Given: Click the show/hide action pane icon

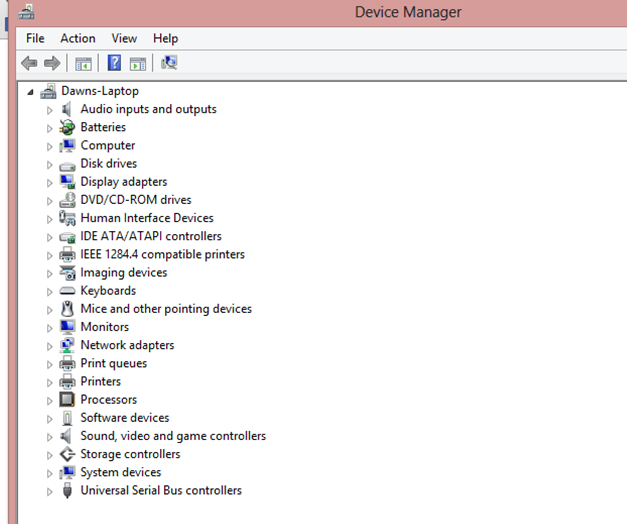Looking at the screenshot, I should click(x=138, y=63).
